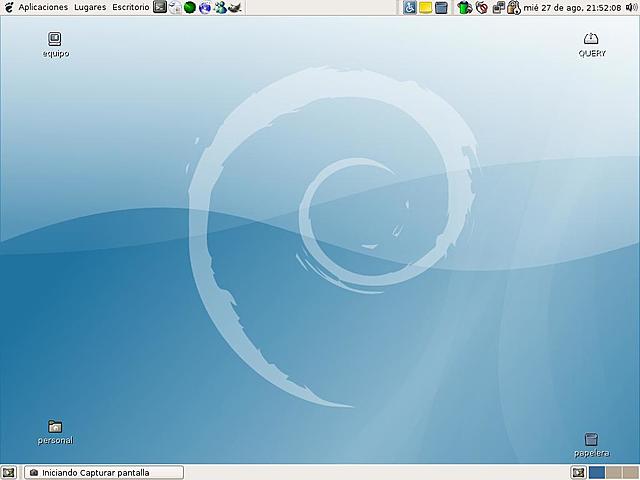Click the green recycle bin tray icon
Screen dimensions: 640x480
pyautogui.click(x=464, y=7)
